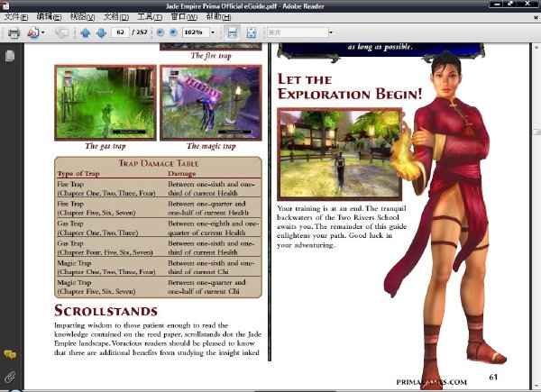Open the 窗口(W) menu

(184, 16)
